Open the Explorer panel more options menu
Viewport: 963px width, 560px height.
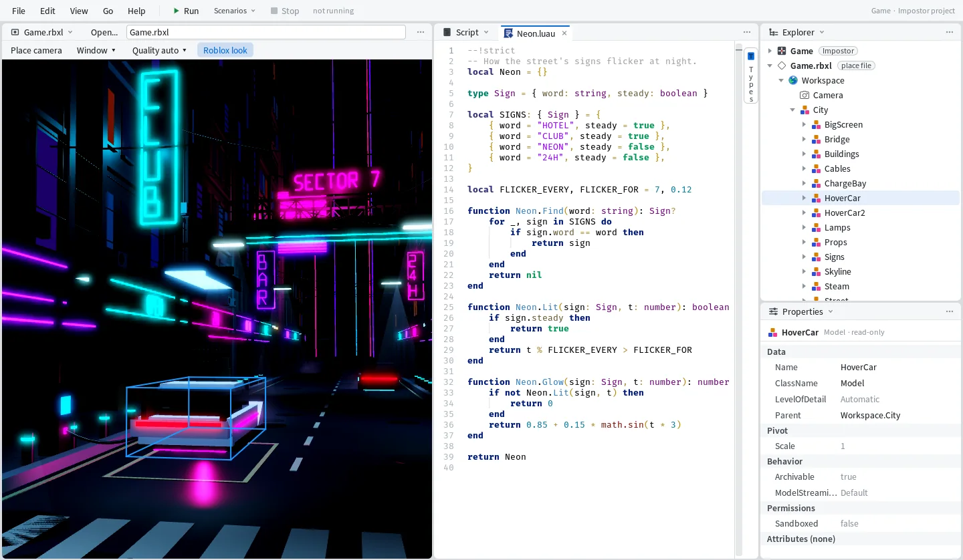(949, 32)
